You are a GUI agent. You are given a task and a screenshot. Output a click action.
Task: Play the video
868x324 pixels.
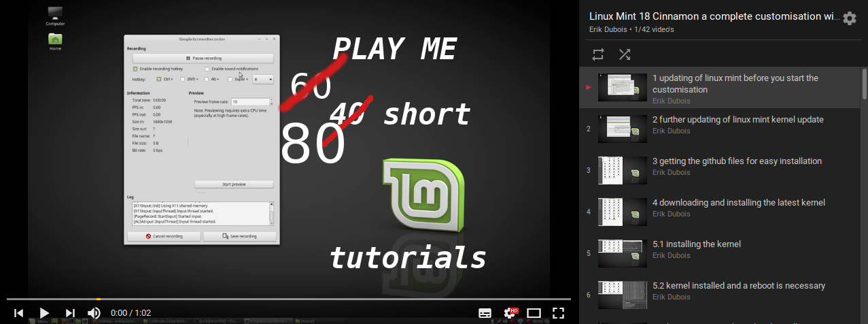click(x=44, y=312)
